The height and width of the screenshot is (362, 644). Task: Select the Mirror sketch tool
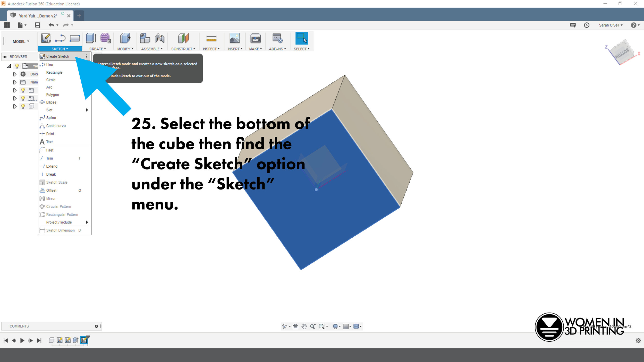50,199
